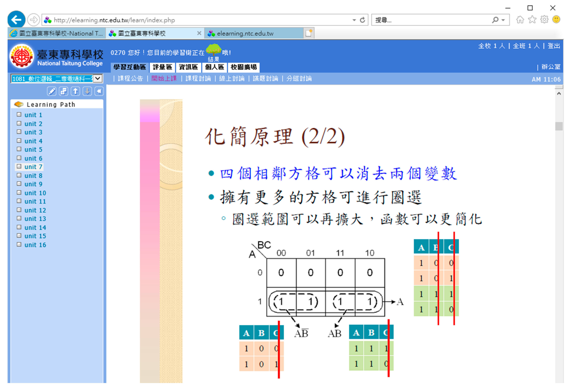Open the 課程公告 link

(130, 79)
